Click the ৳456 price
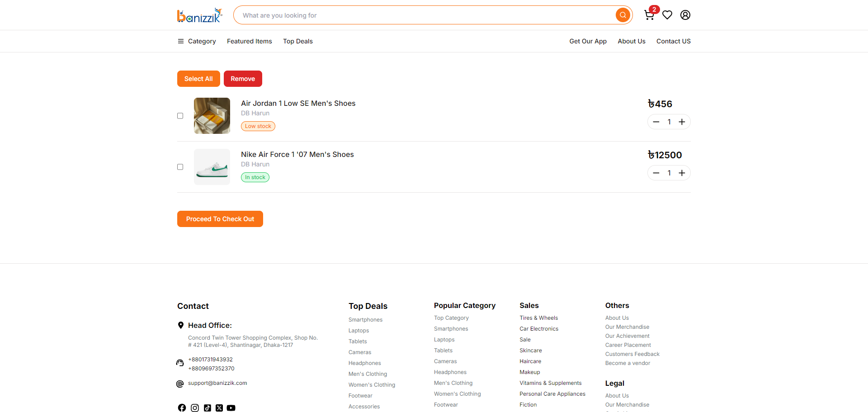 click(660, 104)
